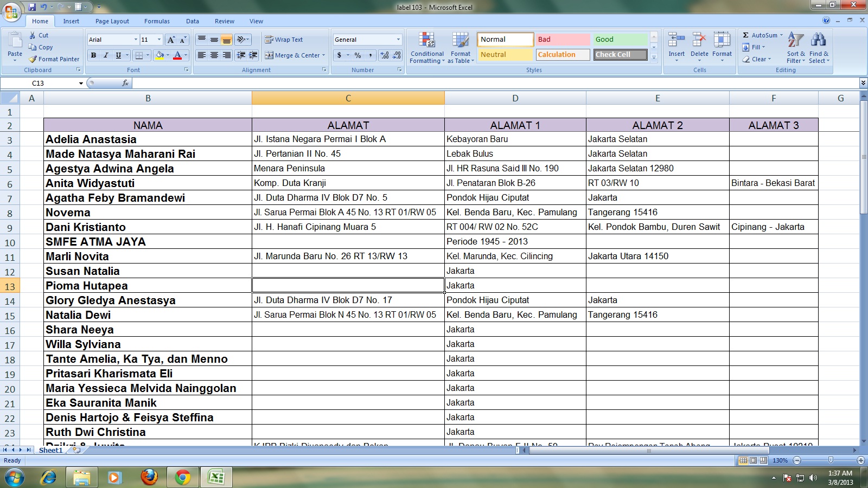The image size is (868, 488).
Task: Select the Sheet1 worksheet tab
Action: pos(50,450)
